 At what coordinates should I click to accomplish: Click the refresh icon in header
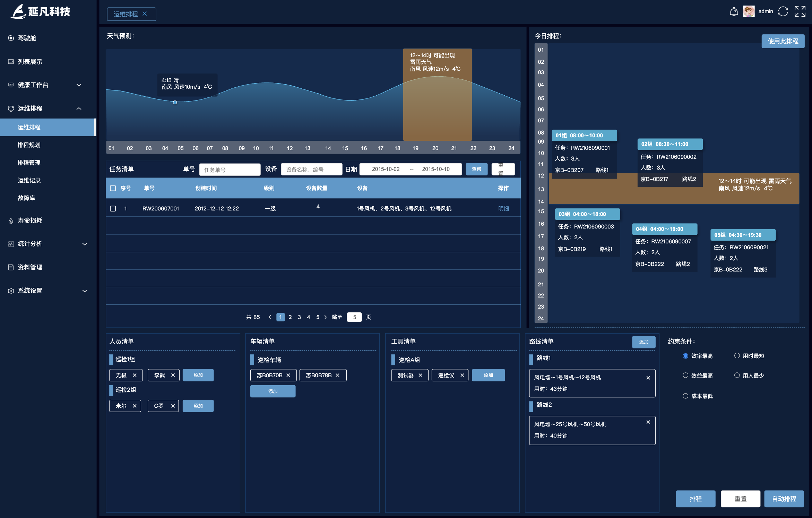click(x=783, y=12)
